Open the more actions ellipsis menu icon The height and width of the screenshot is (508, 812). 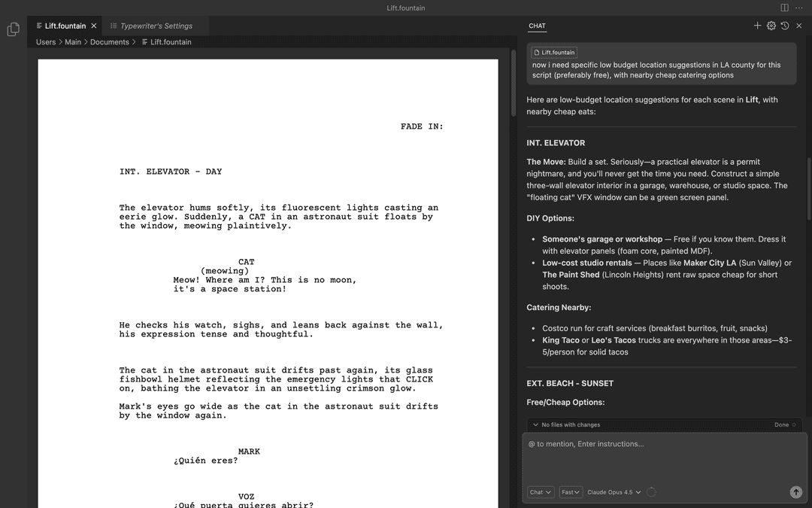point(798,7)
